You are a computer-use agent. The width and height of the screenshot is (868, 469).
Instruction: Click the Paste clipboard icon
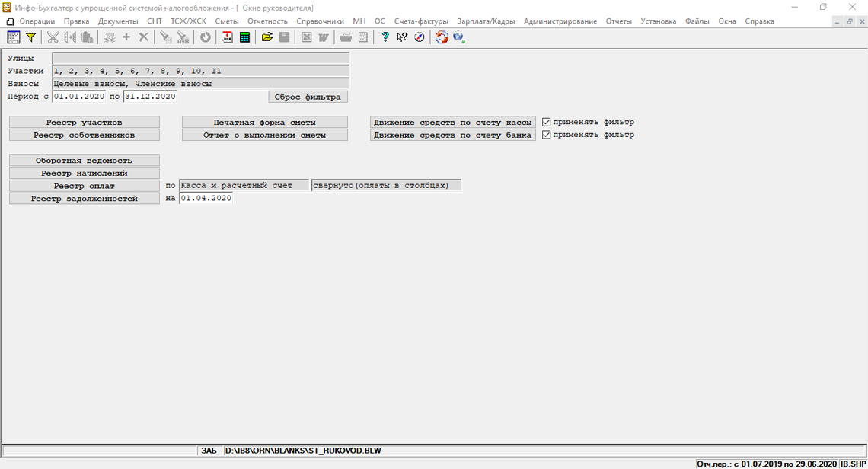click(87, 37)
